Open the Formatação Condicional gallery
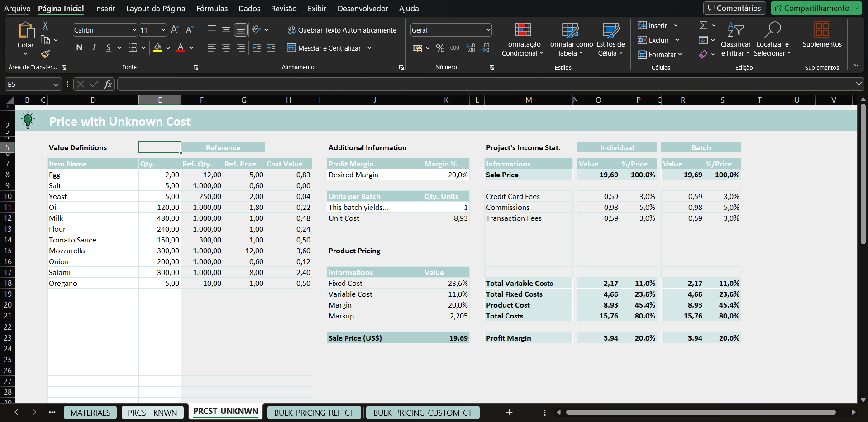This screenshot has width=868, height=422. coord(522,39)
